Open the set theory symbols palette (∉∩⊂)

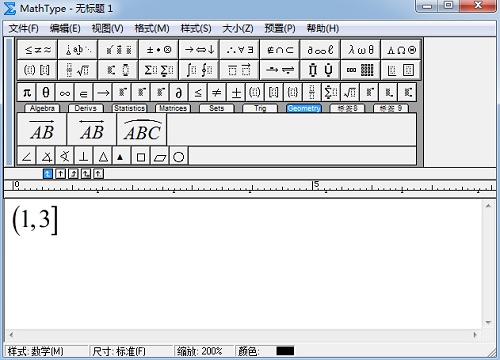tap(280, 50)
